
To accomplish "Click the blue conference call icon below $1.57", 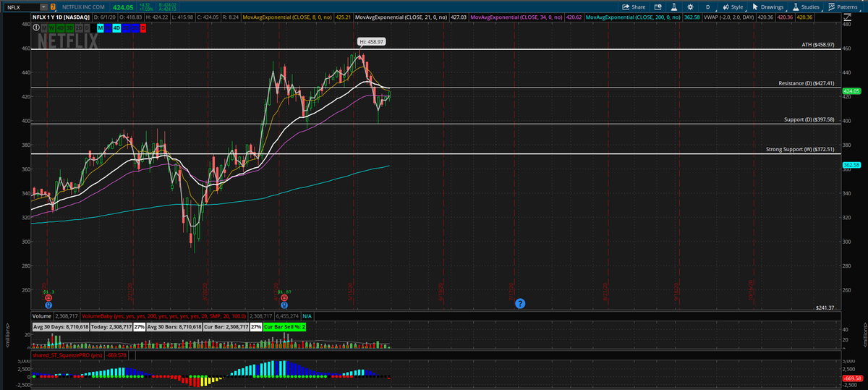I will click(x=284, y=305).
